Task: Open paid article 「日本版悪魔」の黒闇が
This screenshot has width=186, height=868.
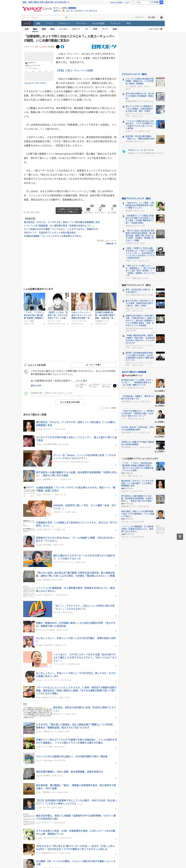Action: pyautogui.click(x=138, y=398)
